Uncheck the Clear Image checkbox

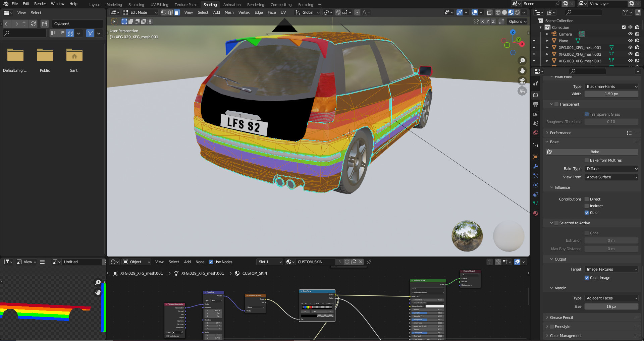click(587, 278)
